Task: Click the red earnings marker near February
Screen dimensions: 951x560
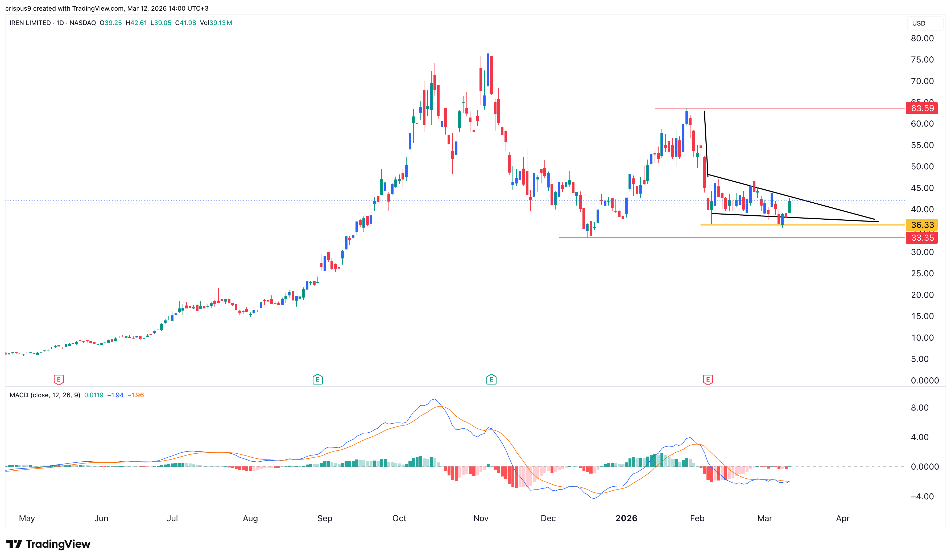Action: pyautogui.click(x=708, y=379)
